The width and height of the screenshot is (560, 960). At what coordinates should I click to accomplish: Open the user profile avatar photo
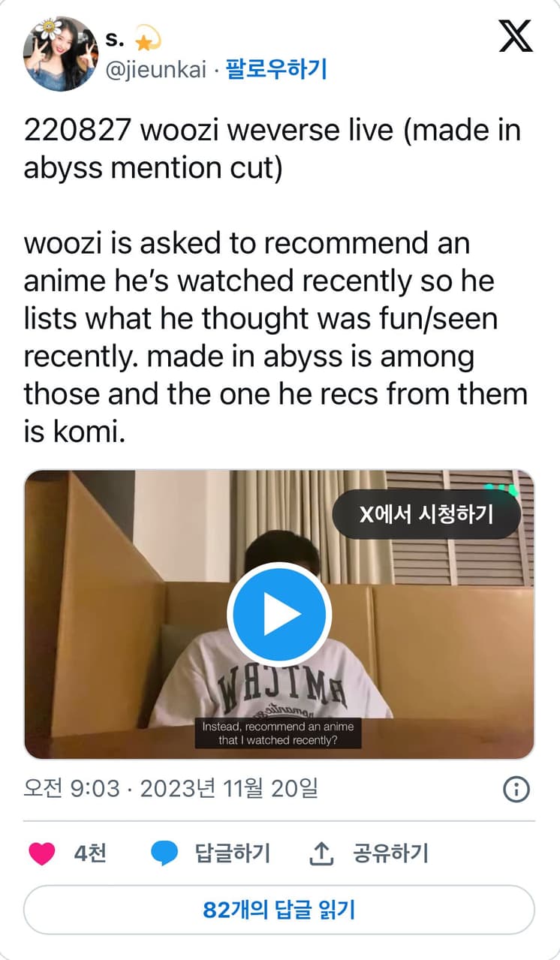pyautogui.click(x=61, y=54)
